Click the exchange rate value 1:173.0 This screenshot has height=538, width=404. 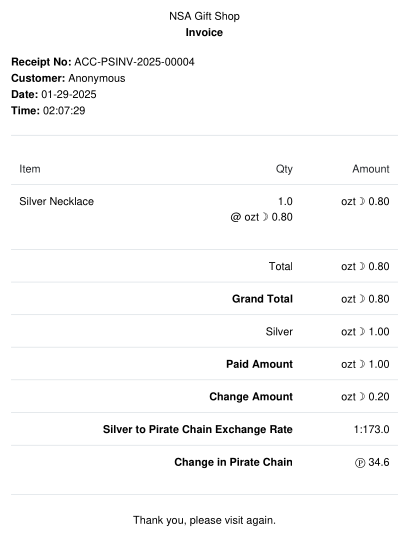[x=371, y=429]
